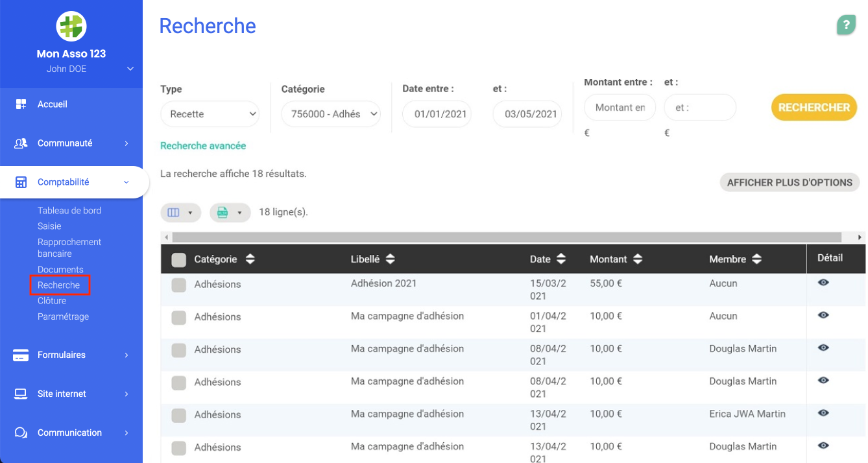The width and height of the screenshot is (868, 463).
Task: Click the 15/03/2021 date cell
Action: point(549,290)
